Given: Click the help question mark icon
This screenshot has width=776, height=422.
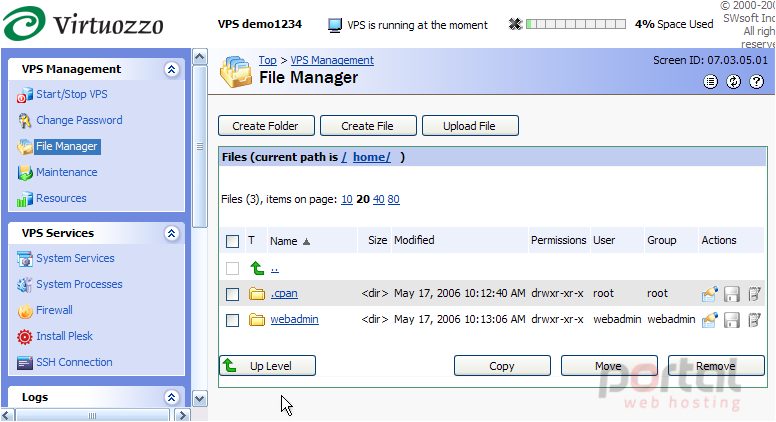Looking at the screenshot, I should (x=756, y=82).
